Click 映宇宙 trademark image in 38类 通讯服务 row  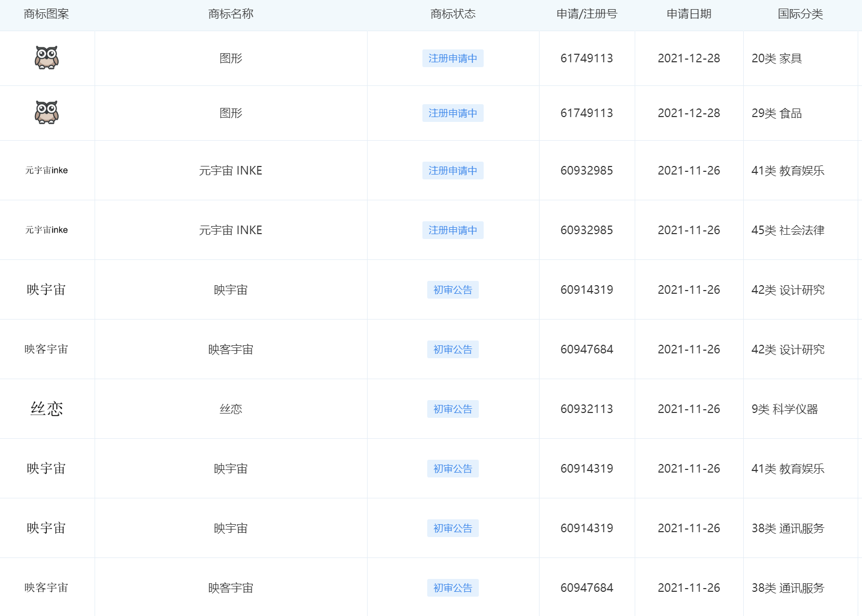click(46, 528)
